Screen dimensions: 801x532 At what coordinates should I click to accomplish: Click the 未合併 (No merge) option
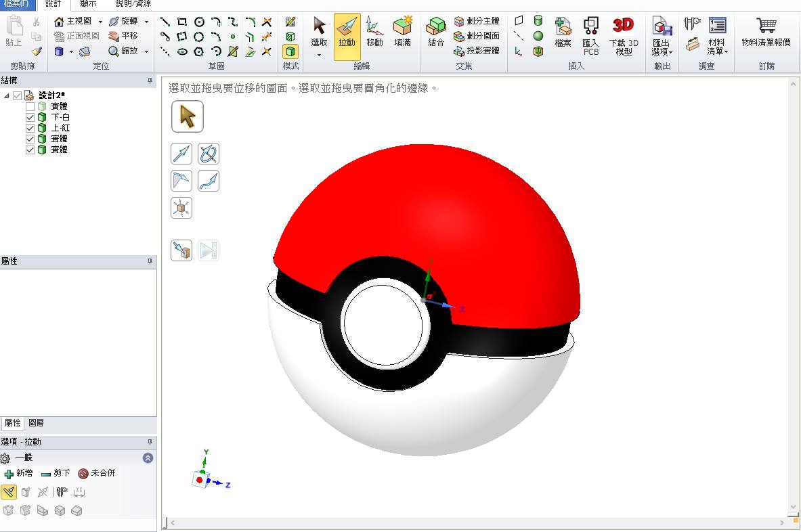[97, 473]
